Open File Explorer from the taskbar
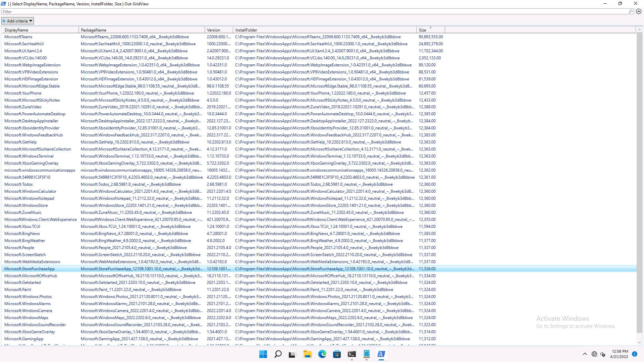Screen dimensions: 644x362 (x=308, y=354)
